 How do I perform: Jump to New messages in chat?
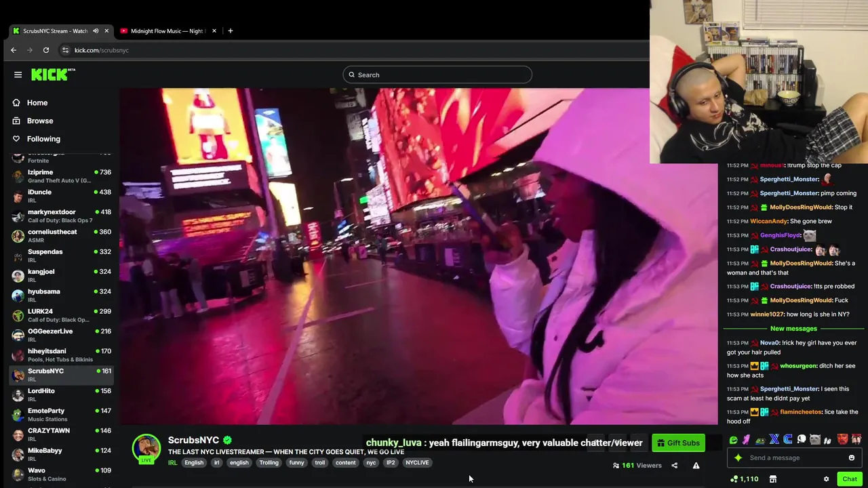(x=793, y=329)
